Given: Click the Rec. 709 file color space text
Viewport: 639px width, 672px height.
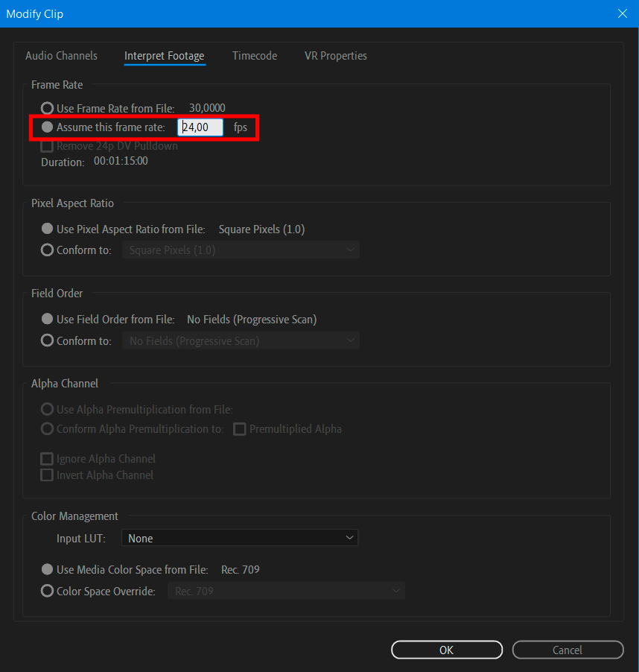Looking at the screenshot, I should [241, 570].
